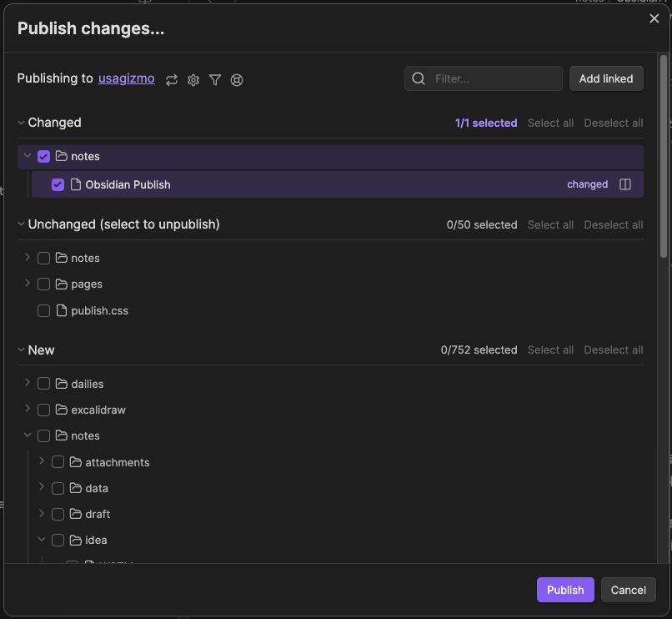Check the pages folder checkbox
This screenshot has width=672, height=619.
(43, 284)
